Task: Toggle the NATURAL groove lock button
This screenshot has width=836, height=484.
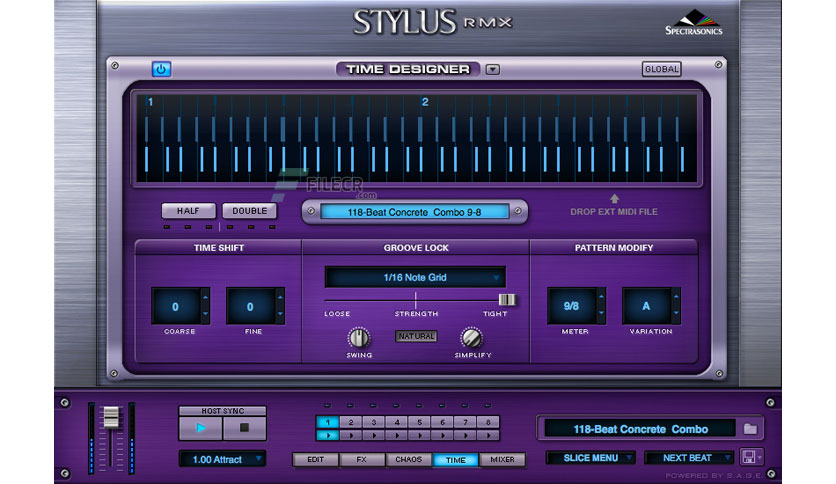Action: [x=416, y=336]
